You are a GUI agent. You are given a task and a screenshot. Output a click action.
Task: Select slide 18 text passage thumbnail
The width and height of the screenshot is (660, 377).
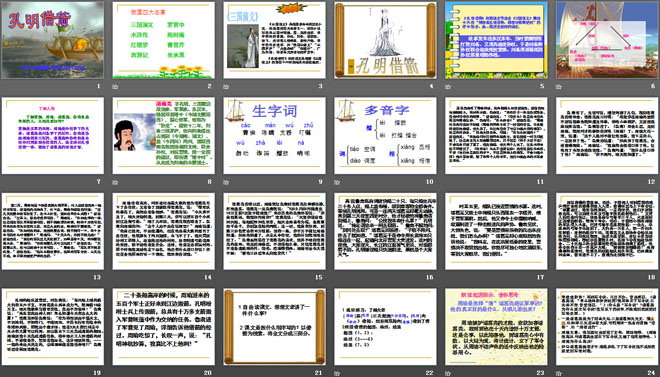click(x=607, y=231)
